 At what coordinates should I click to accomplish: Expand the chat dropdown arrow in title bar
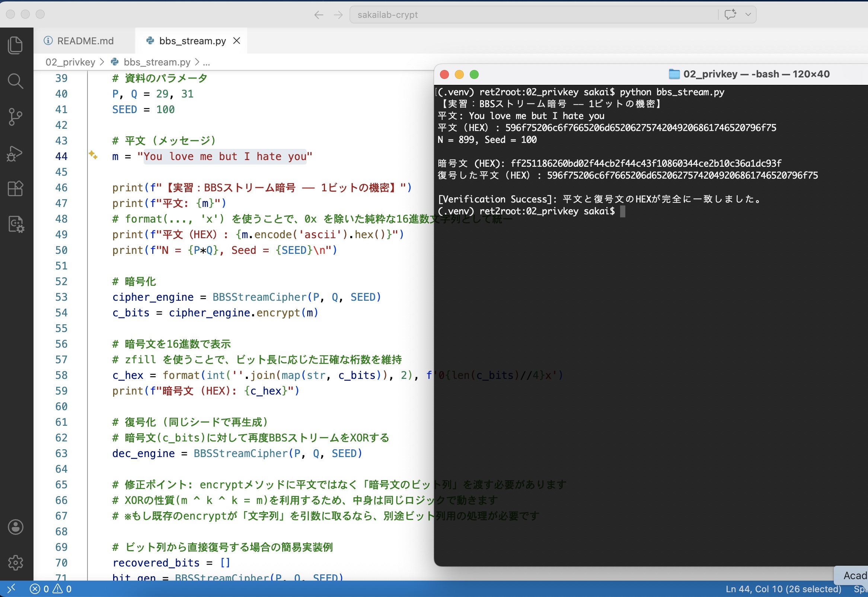tap(748, 15)
